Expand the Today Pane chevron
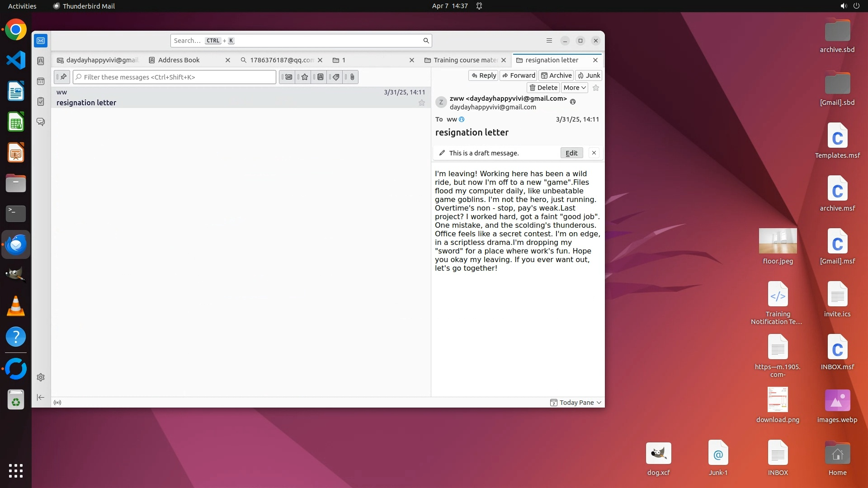Image resolution: width=868 pixels, height=488 pixels. point(599,403)
